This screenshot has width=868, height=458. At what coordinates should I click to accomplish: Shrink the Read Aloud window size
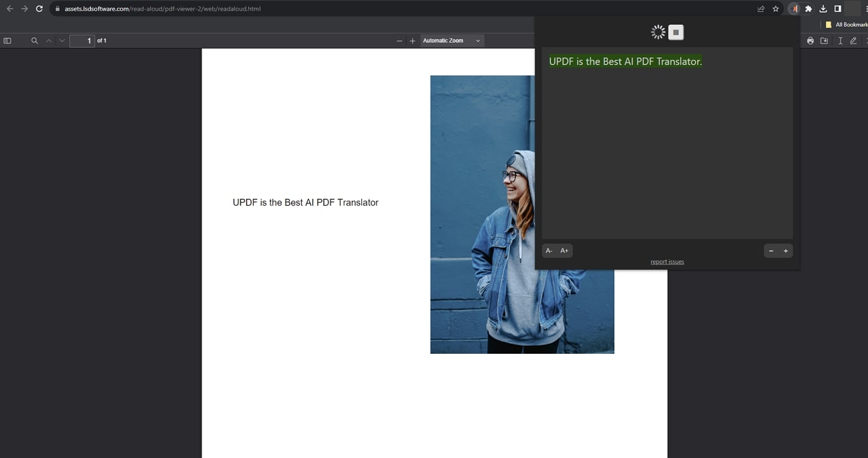(x=771, y=251)
